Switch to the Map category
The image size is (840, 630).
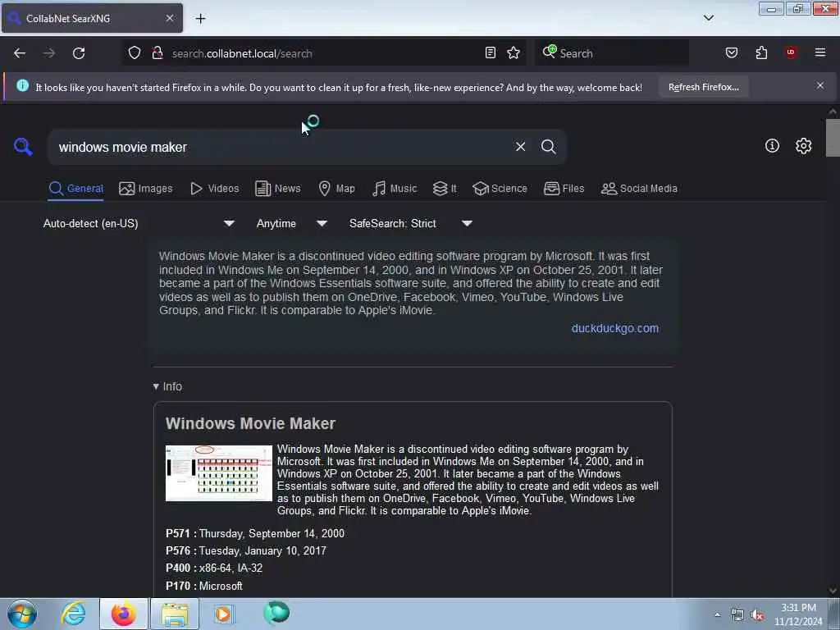coord(337,189)
